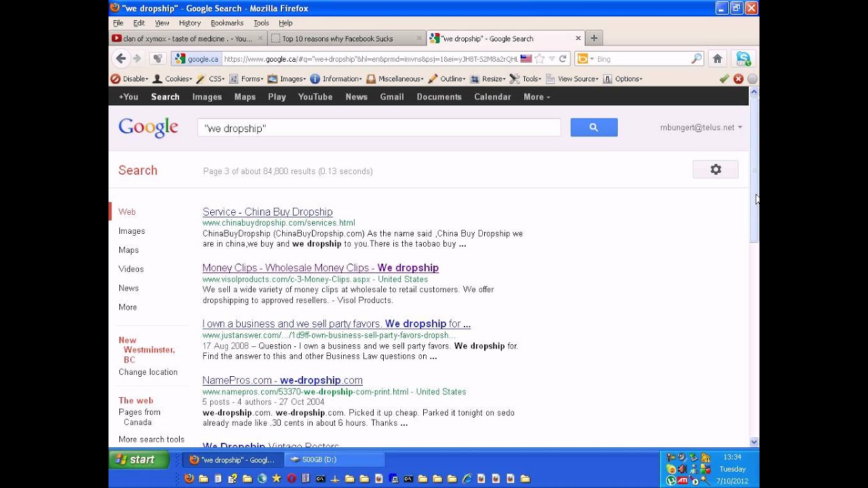Click the red error status icon in toolbar
The height and width of the screenshot is (488, 868).
pyautogui.click(x=738, y=79)
